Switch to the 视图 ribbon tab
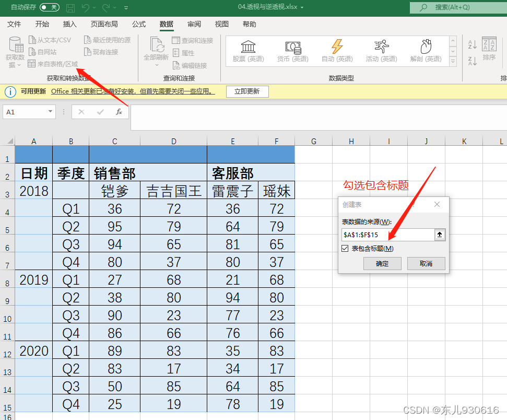507x420 pixels. (x=221, y=24)
